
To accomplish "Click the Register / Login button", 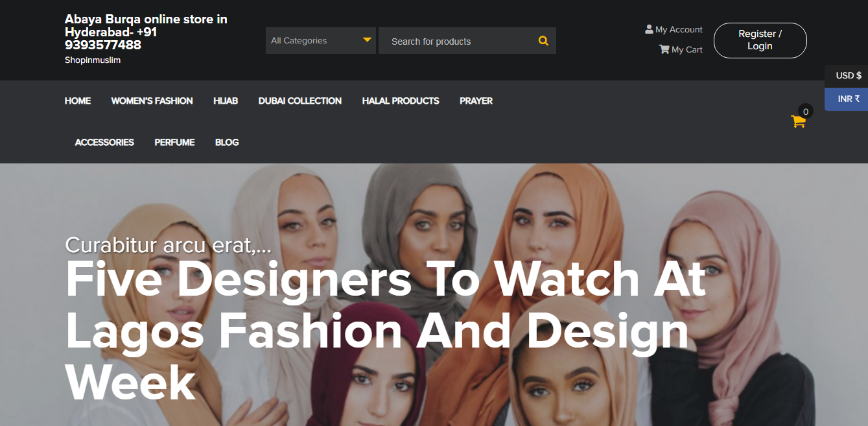I will coord(760,40).
